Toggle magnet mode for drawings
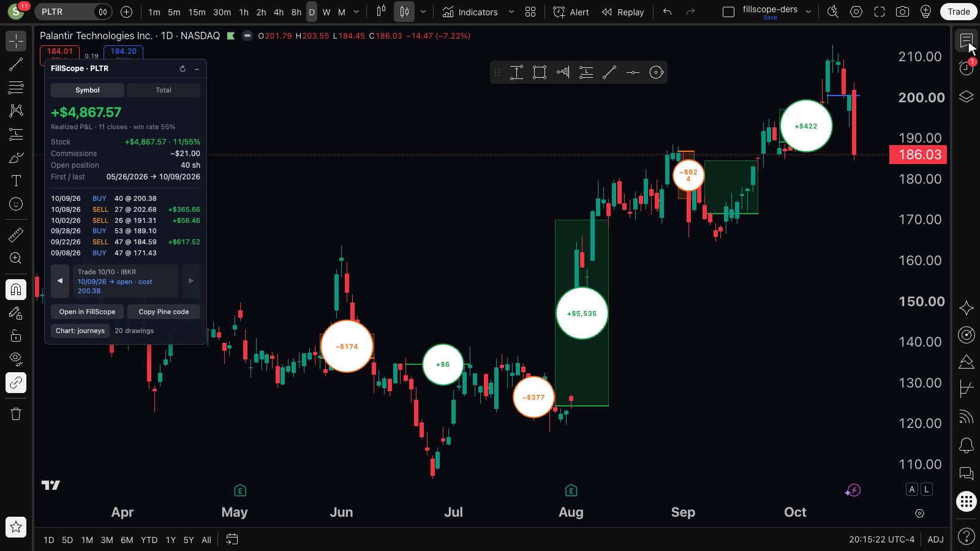The width and height of the screenshot is (980, 551). click(x=16, y=289)
